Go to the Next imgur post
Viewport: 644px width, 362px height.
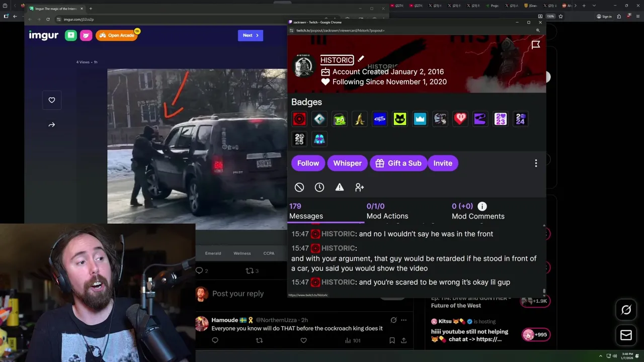click(251, 35)
